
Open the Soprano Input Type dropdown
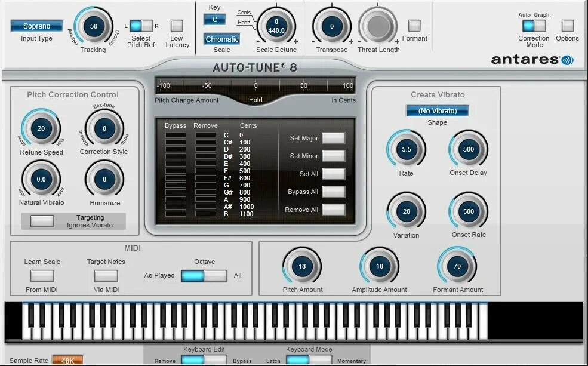(36, 26)
